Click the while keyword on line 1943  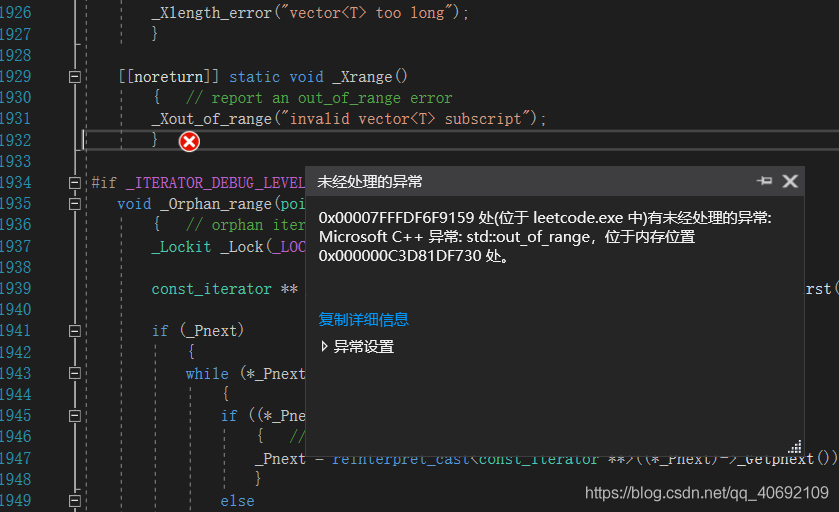(207, 373)
